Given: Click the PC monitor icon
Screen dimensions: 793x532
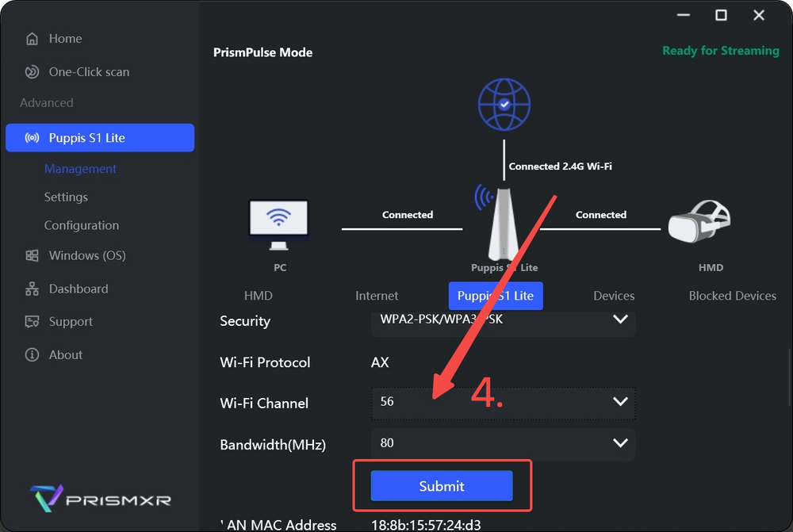Looking at the screenshot, I should 278,224.
